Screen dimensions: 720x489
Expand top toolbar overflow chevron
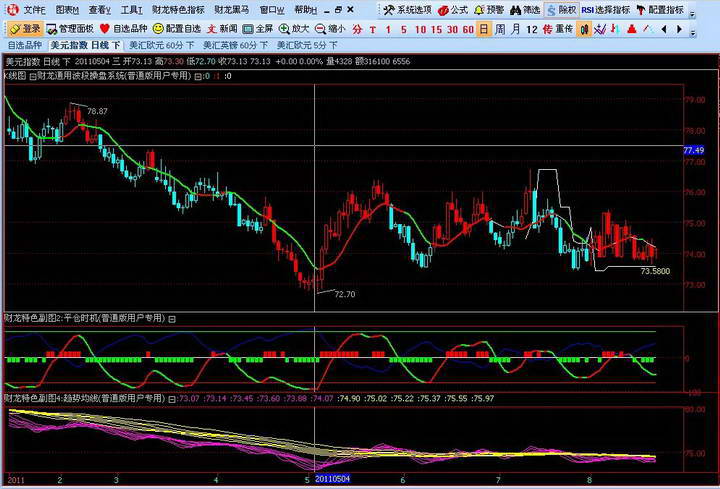(x=692, y=13)
